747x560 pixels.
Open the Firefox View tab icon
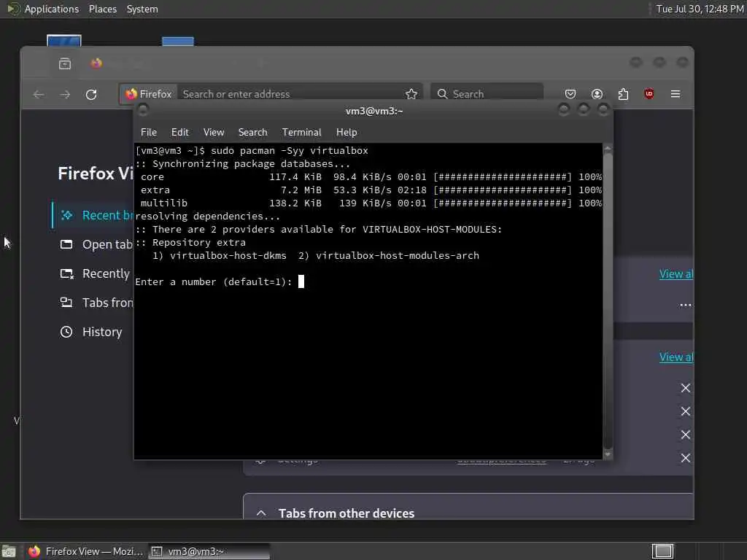(65, 63)
